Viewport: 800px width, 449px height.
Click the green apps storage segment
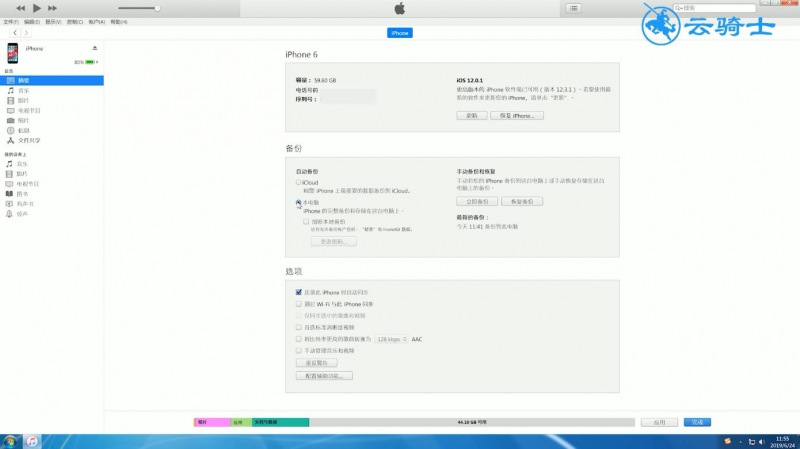241,422
